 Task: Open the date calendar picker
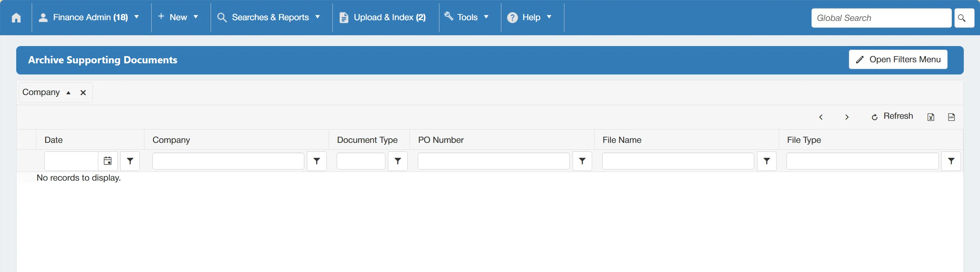click(108, 161)
